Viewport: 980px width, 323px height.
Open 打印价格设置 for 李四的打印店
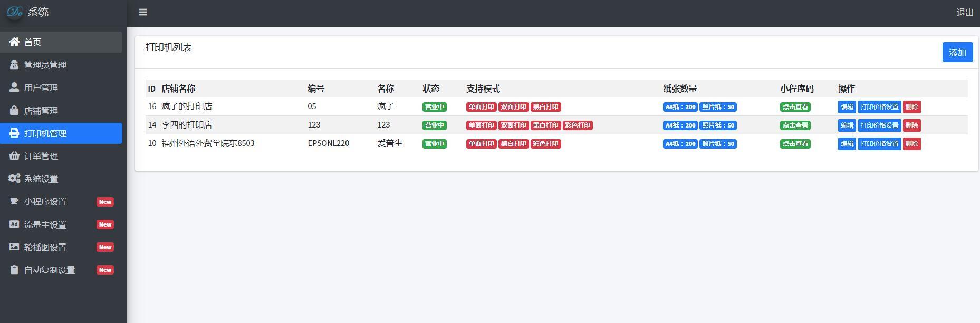pos(879,125)
